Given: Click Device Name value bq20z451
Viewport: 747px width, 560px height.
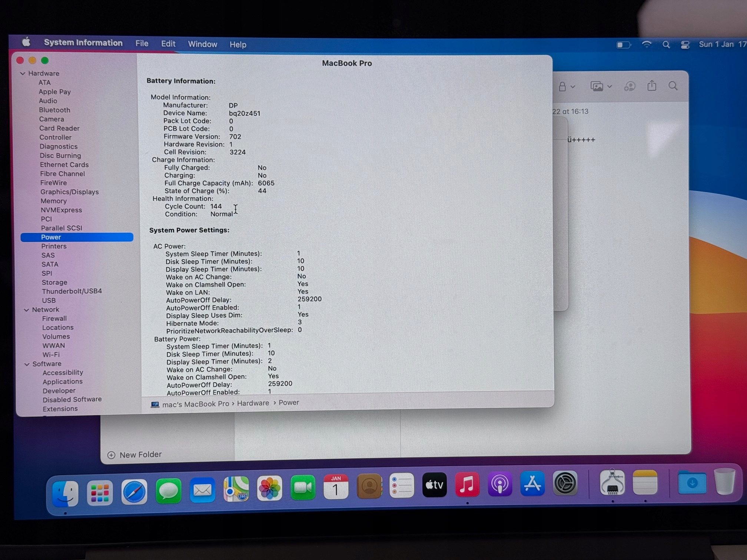Looking at the screenshot, I should coord(245,113).
